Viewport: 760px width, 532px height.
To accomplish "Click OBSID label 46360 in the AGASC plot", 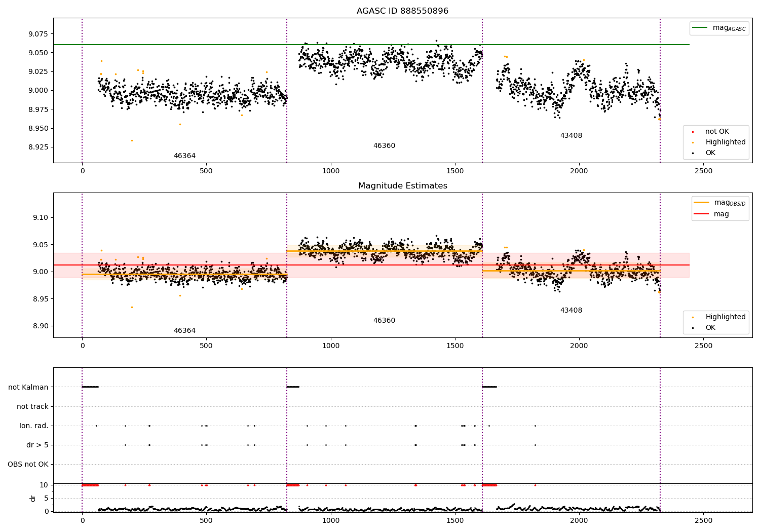I will coord(384,146).
